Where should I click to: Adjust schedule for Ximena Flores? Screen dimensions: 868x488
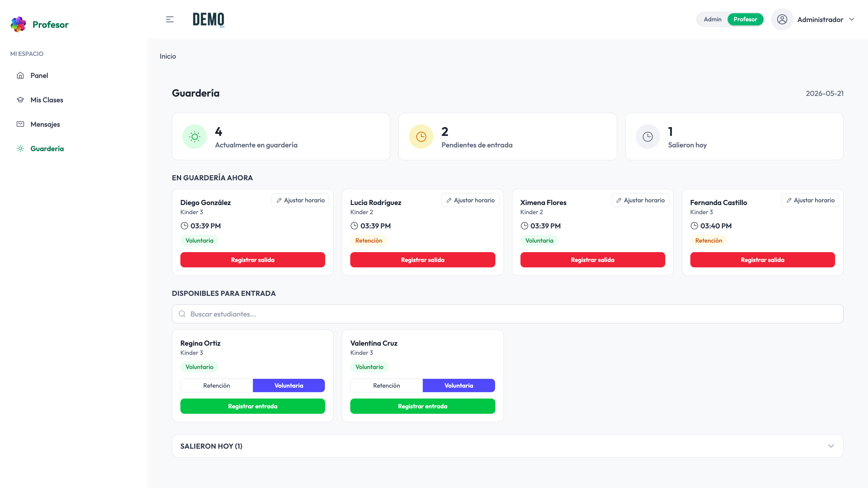640,200
